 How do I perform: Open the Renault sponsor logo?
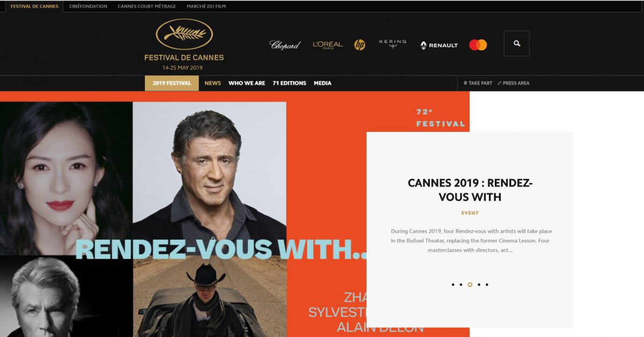pos(439,46)
